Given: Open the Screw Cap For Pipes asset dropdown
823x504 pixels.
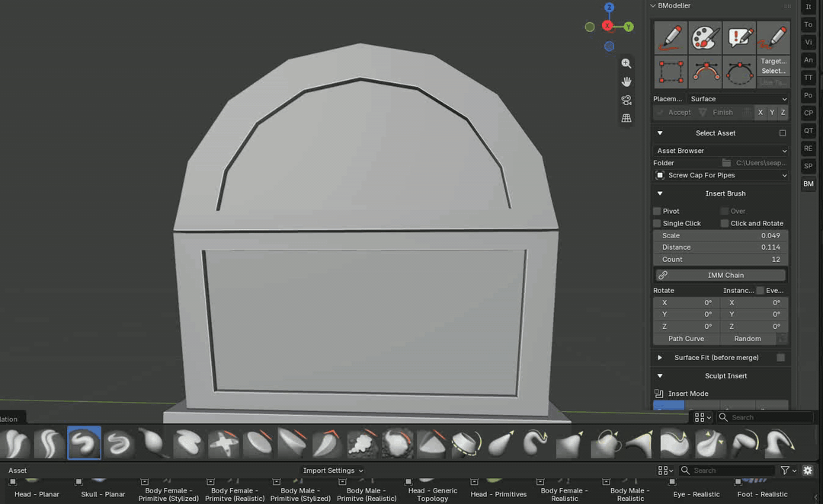Looking at the screenshot, I should click(721, 176).
